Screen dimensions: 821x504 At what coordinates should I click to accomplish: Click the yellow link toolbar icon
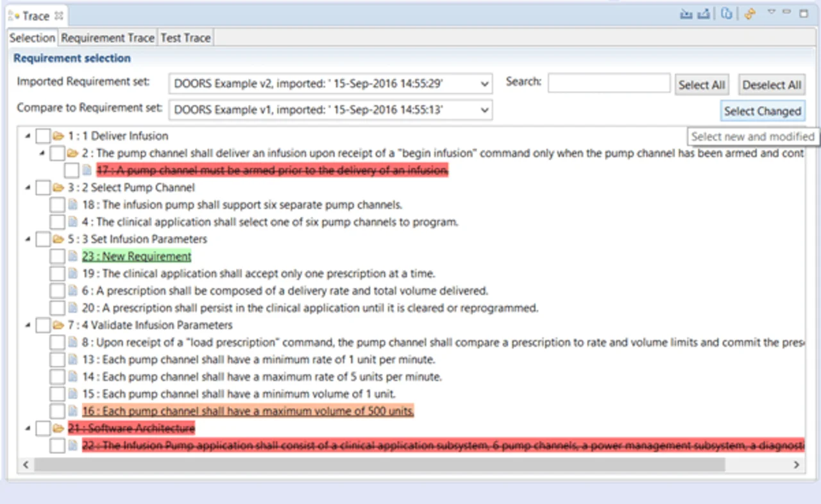tap(749, 14)
